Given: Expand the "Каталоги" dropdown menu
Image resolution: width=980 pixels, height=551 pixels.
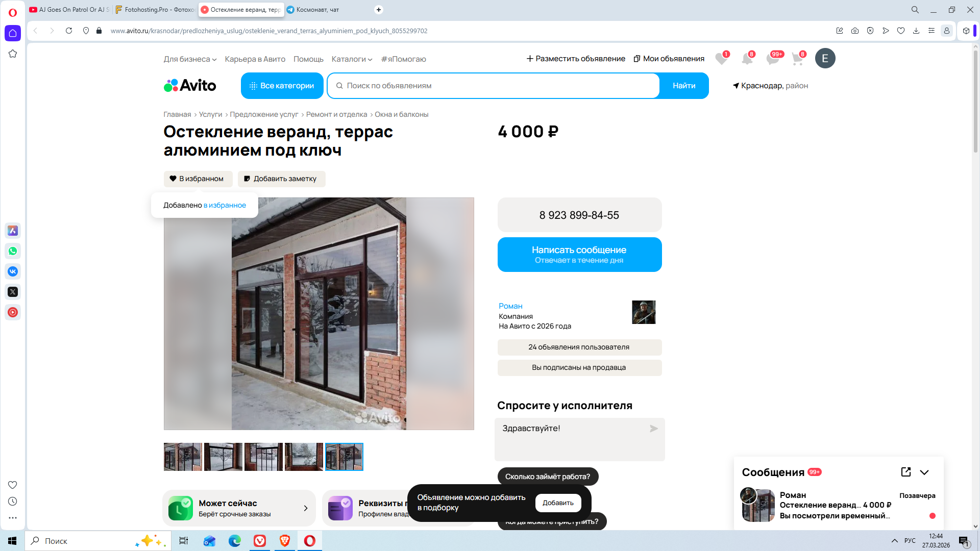Looking at the screenshot, I should click(352, 59).
